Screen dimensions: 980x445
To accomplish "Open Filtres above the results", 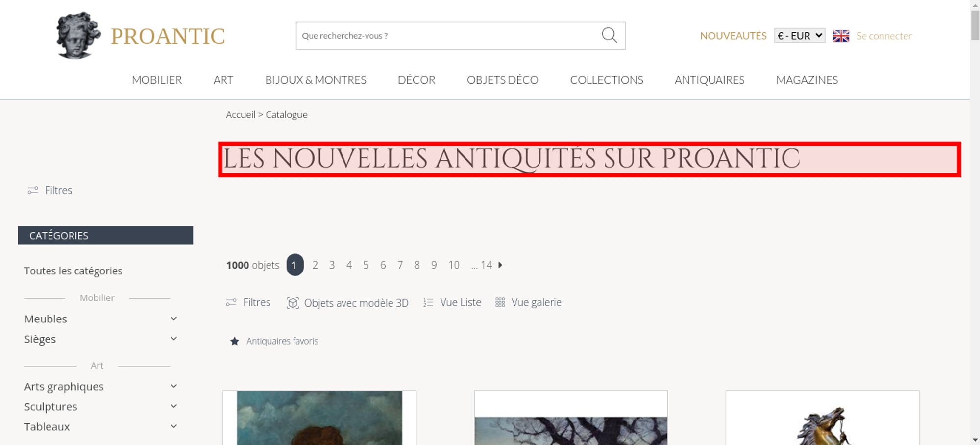I will click(248, 302).
